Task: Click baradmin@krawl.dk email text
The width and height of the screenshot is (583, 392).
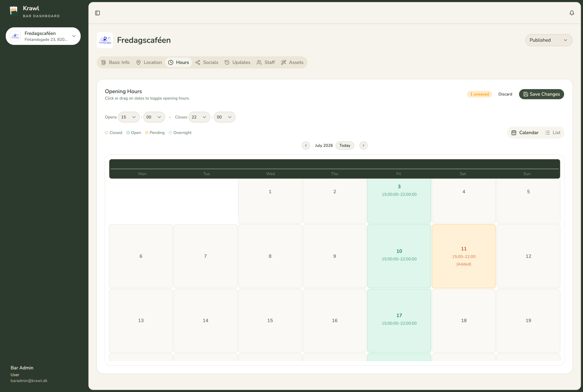Action: pos(29,381)
